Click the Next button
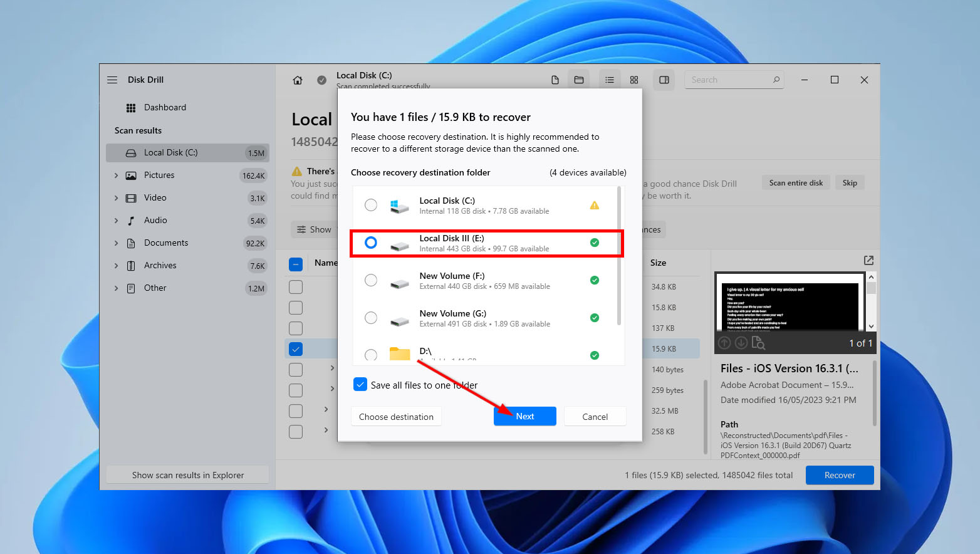Viewport: 980px width, 554px height. coord(524,417)
